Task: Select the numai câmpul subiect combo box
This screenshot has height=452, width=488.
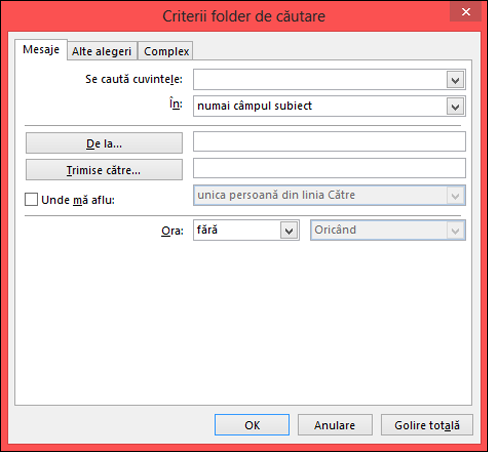Action: pos(329,106)
